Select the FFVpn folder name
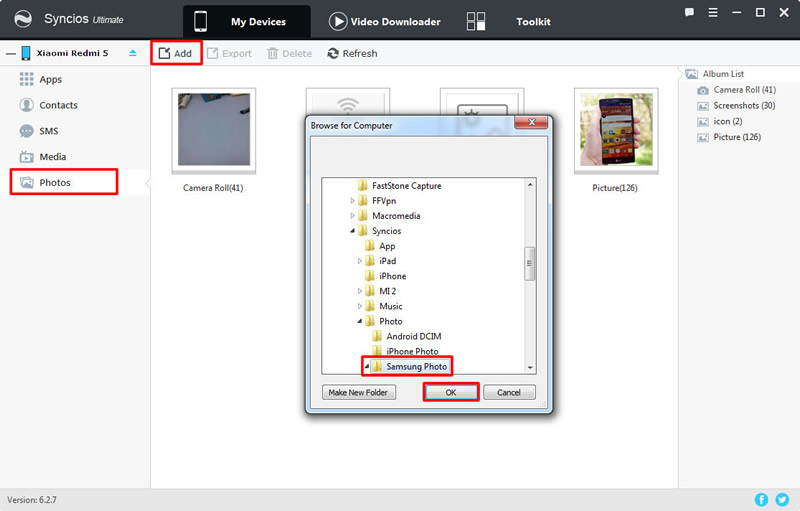This screenshot has width=800, height=511. (384, 201)
